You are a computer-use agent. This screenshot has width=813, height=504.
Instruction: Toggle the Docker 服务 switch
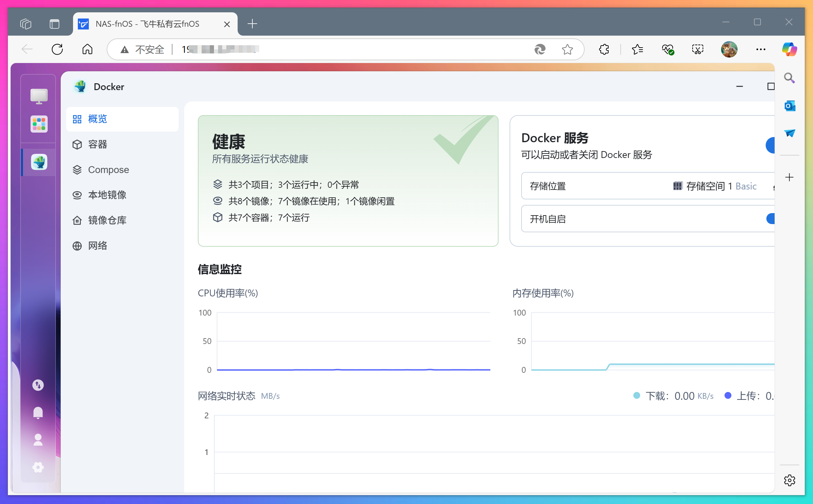pos(770,145)
